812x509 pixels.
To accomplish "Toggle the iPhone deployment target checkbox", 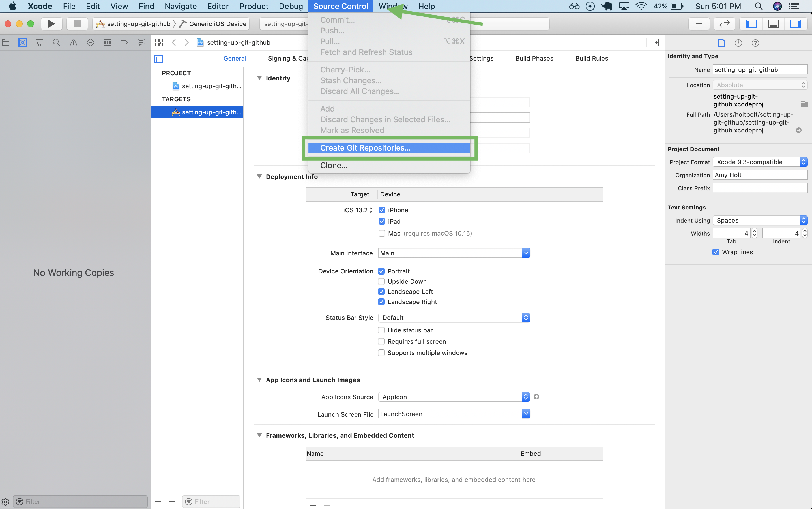I will coord(381,210).
